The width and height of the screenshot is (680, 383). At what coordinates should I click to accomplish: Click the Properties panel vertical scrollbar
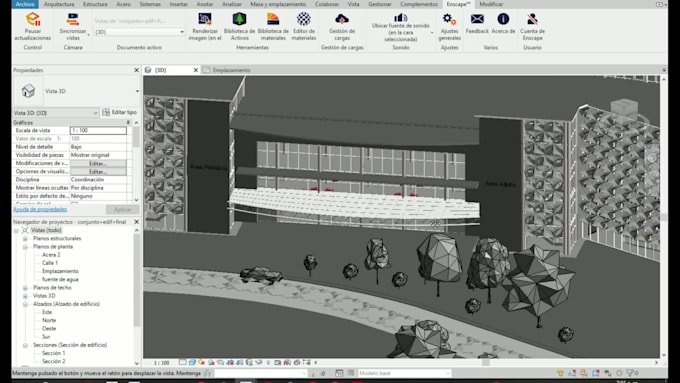pos(136,137)
